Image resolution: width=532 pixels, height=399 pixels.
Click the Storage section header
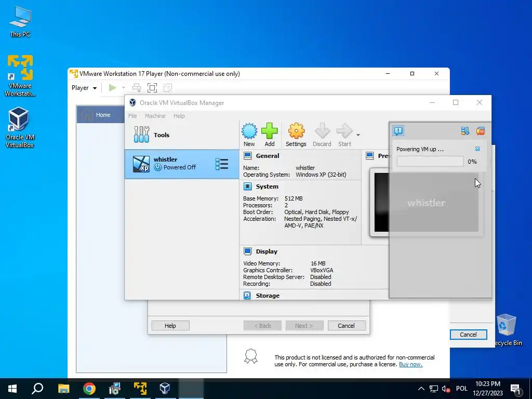coord(268,296)
